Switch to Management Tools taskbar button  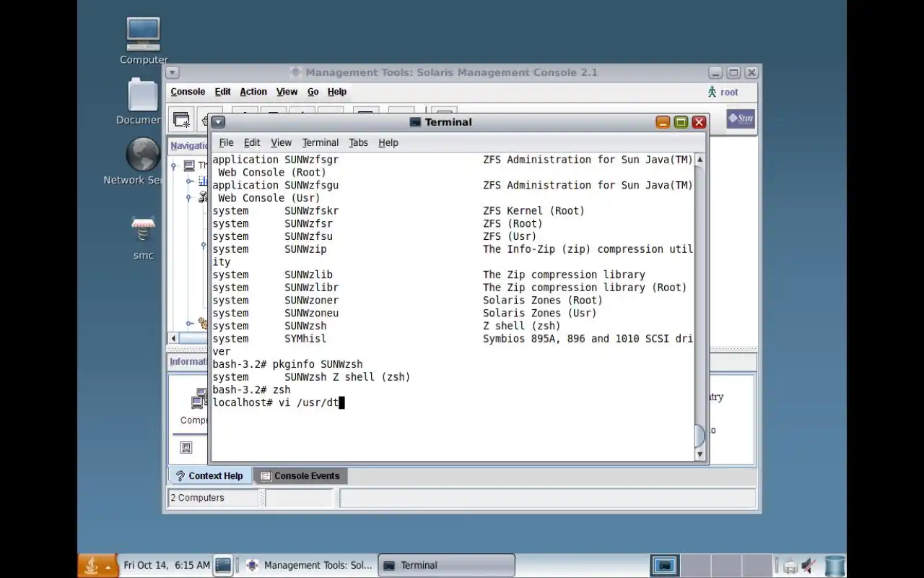pyautogui.click(x=309, y=566)
